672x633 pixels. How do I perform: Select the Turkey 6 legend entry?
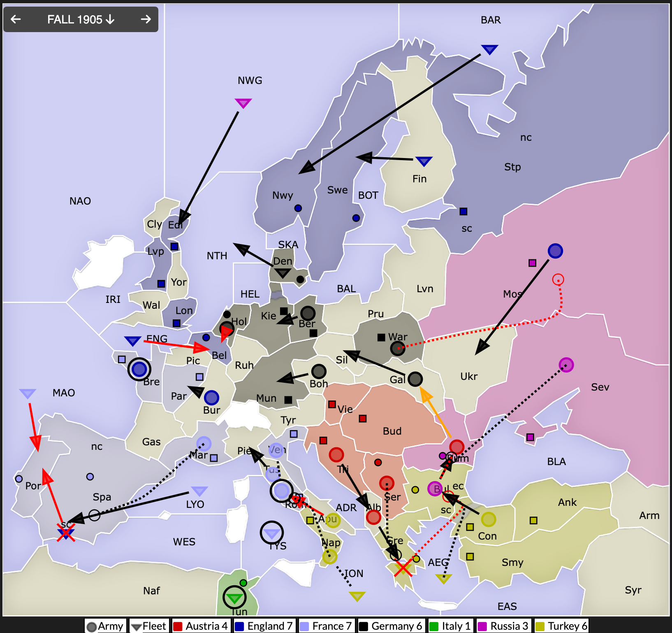561,626
